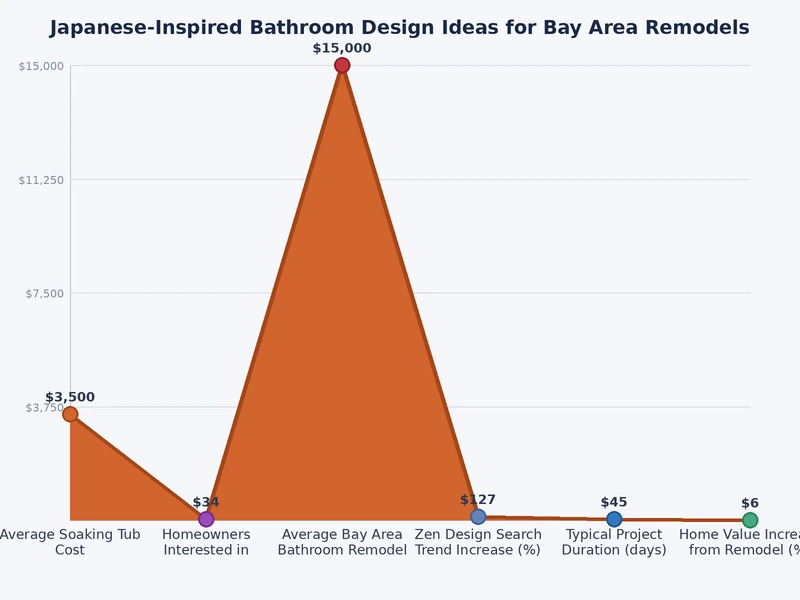The width and height of the screenshot is (800, 600).
Task: Click the $34 data label
Action: 206,502
